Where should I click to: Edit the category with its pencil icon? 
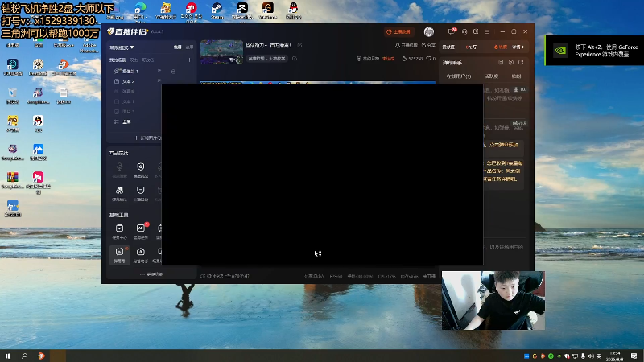click(295, 59)
